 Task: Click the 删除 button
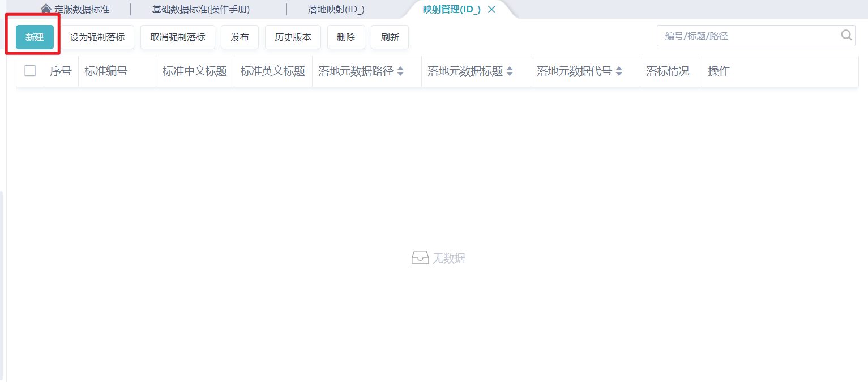(345, 36)
